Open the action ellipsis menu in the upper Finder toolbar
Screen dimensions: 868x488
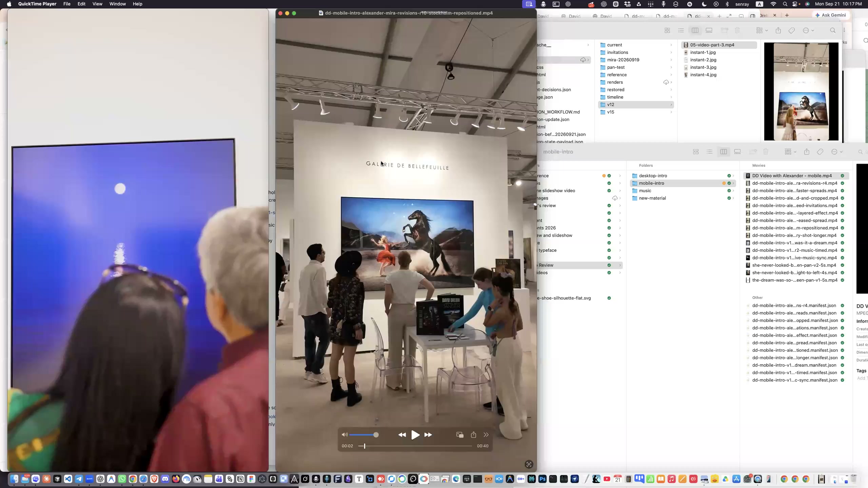coord(808,30)
